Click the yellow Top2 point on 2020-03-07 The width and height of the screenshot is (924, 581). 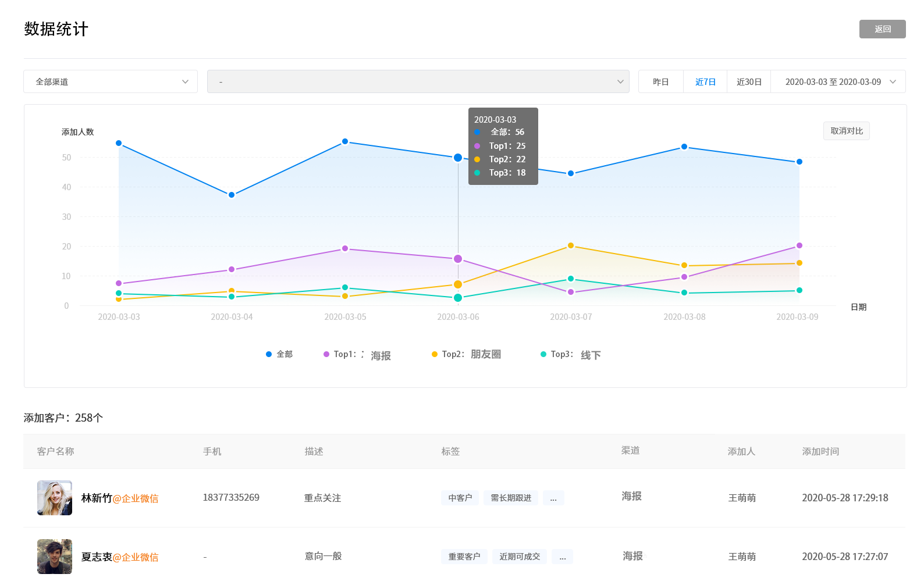tap(571, 245)
